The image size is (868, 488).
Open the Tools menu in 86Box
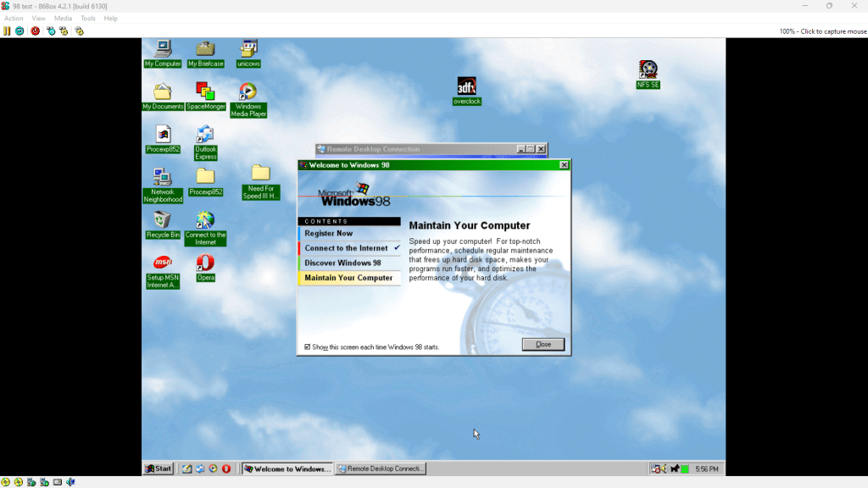[x=88, y=18]
